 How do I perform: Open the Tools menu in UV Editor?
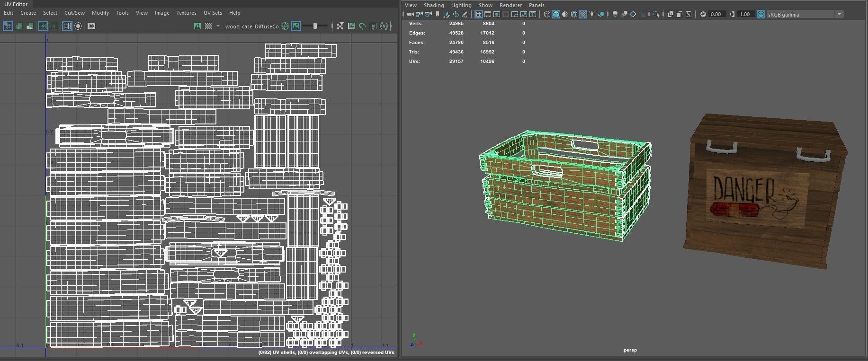coord(122,13)
